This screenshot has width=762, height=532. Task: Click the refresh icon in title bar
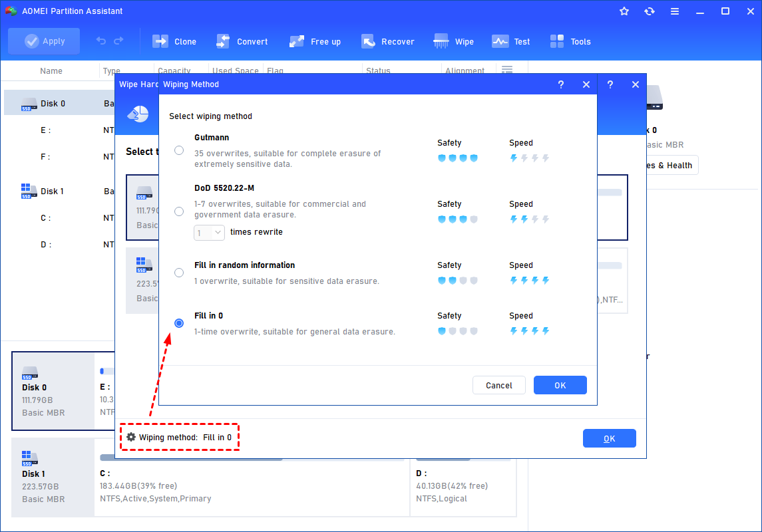pos(649,11)
